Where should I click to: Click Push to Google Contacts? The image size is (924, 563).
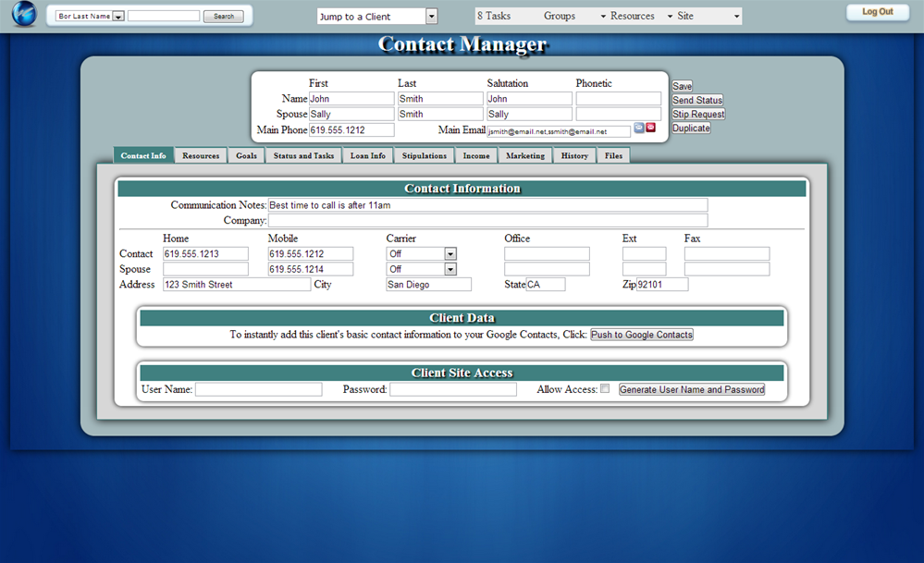[642, 335]
